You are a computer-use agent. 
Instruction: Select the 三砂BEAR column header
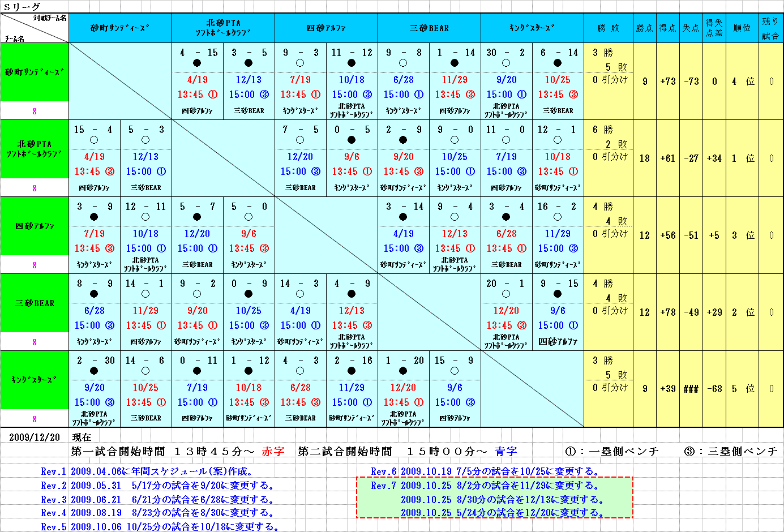pyautogui.click(x=429, y=28)
